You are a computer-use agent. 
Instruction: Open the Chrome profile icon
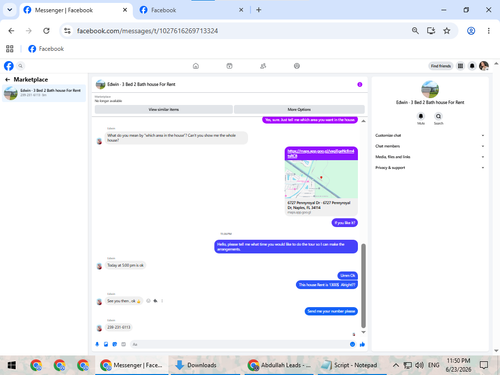471,31
